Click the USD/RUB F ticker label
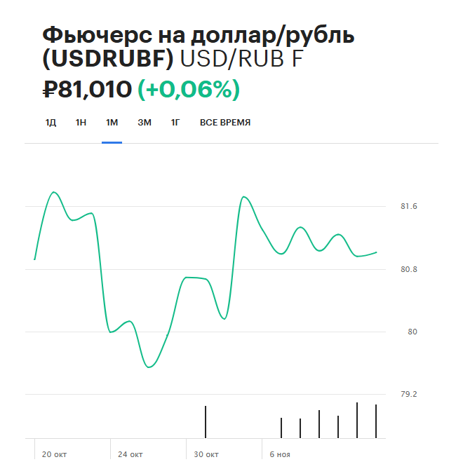Image resolution: width=470 pixels, height=476 pixels. click(x=242, y=60)
